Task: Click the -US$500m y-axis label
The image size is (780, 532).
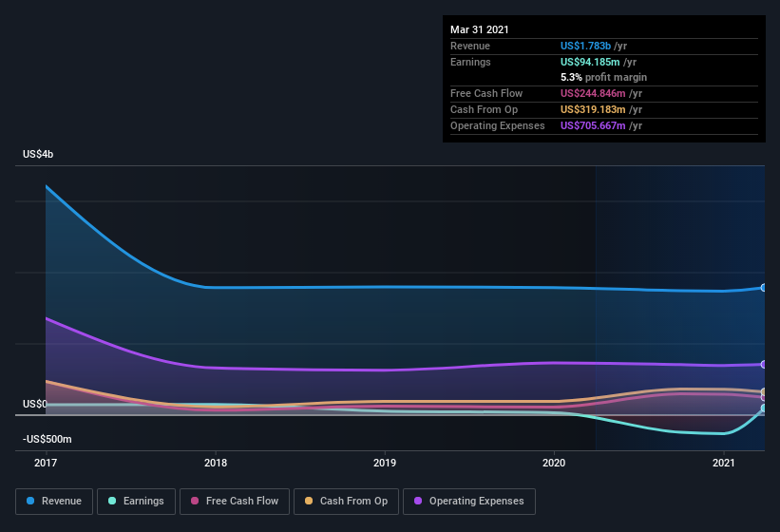Action: [48, 439]
